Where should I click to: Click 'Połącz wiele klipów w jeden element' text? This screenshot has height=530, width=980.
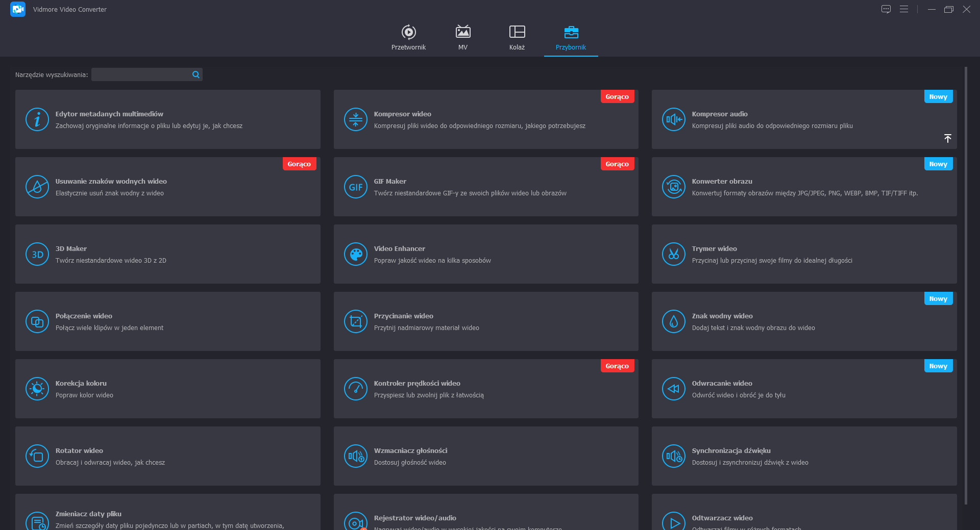tap(109, 328)
